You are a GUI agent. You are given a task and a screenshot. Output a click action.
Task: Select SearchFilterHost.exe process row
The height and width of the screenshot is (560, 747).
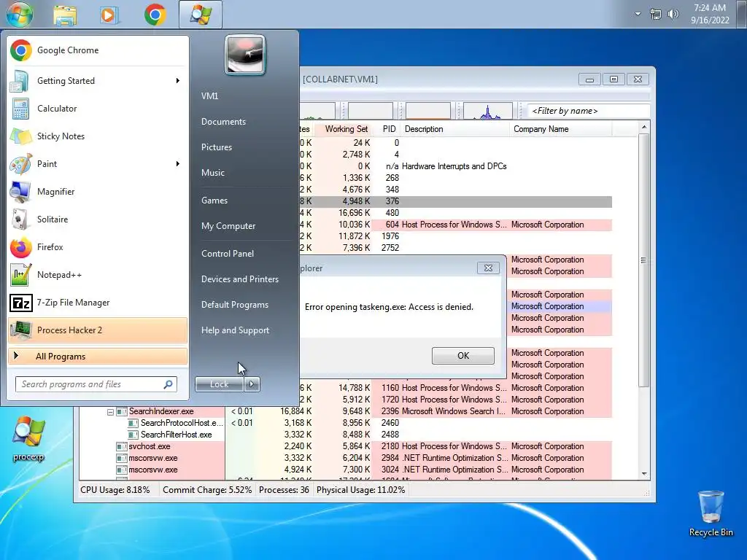345,435
